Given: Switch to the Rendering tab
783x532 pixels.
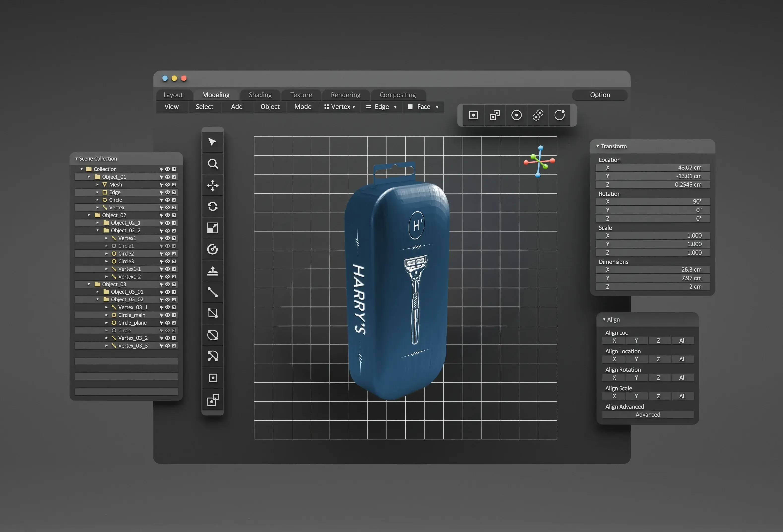Looking at the screenshot, I should [x=346, y=95].
